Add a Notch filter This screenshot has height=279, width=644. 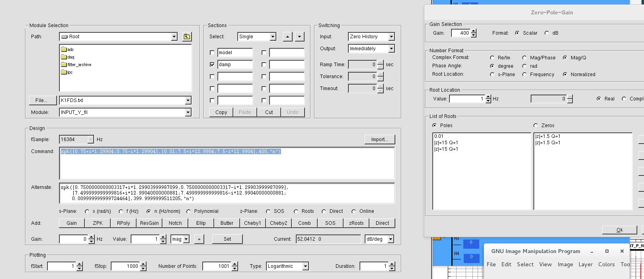(175, 223)
